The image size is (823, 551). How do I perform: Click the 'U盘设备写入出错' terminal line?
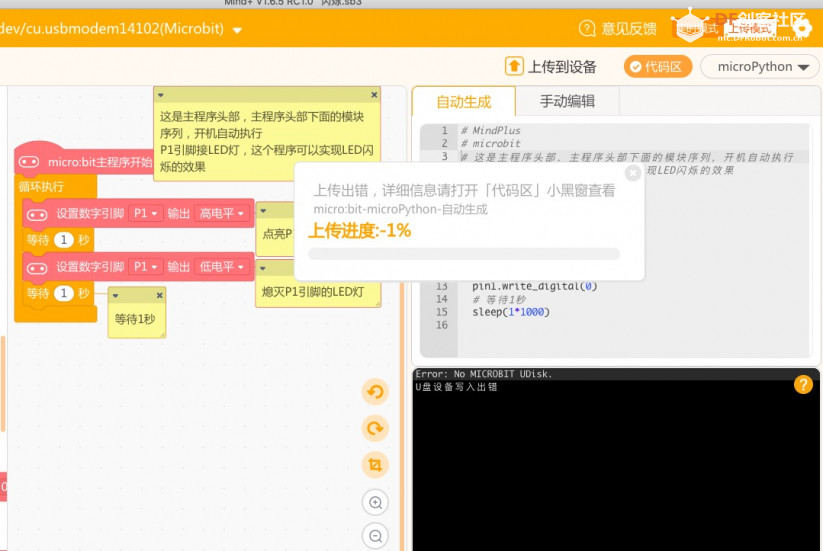[x=456, y=387]
